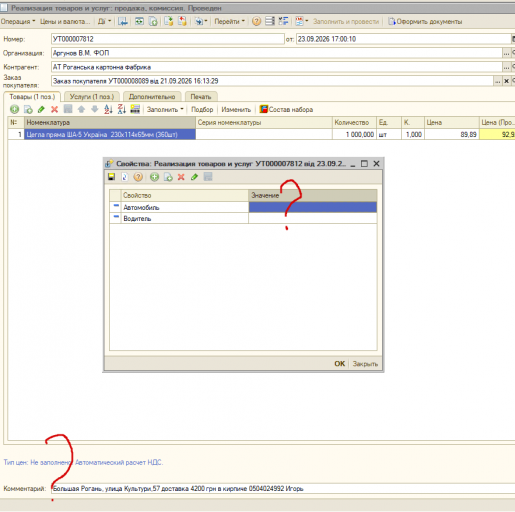Image resolution: width=515 pixels, height=512 pixels.
Task: Click the Серия номенклатуры column header
Action: click(x=264, y=122)
